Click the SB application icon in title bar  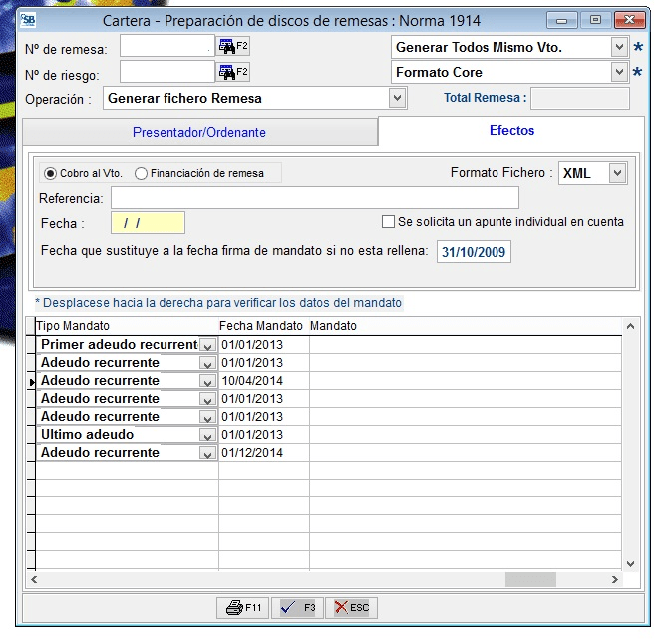pos(29,20)
